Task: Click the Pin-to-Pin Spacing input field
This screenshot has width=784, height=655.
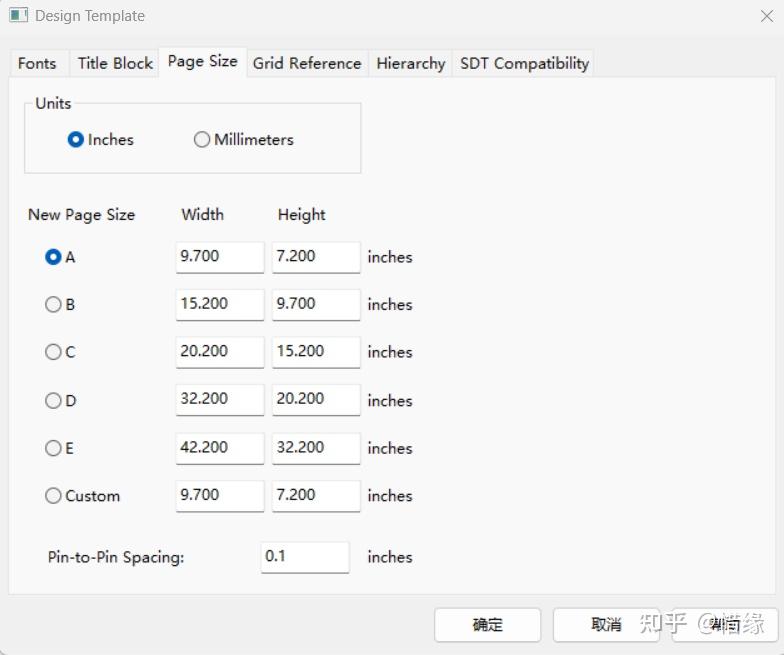Action: (x=304, y=557)
